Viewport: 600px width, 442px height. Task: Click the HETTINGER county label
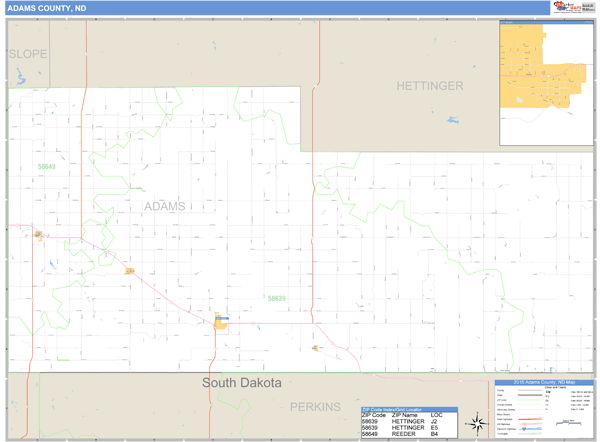pyautogui.click(x=429, y=86)
